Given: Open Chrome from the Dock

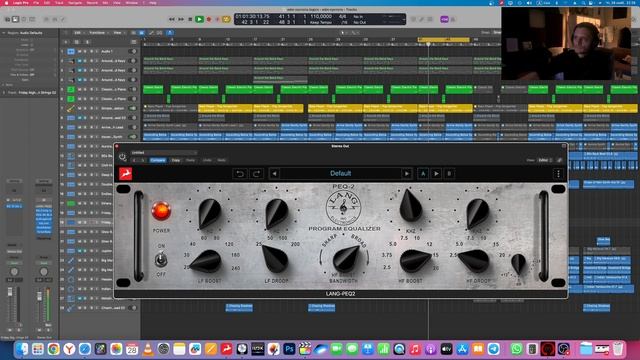Looking at the screenshot, I should pyautogui.click(x=53, y=349).
